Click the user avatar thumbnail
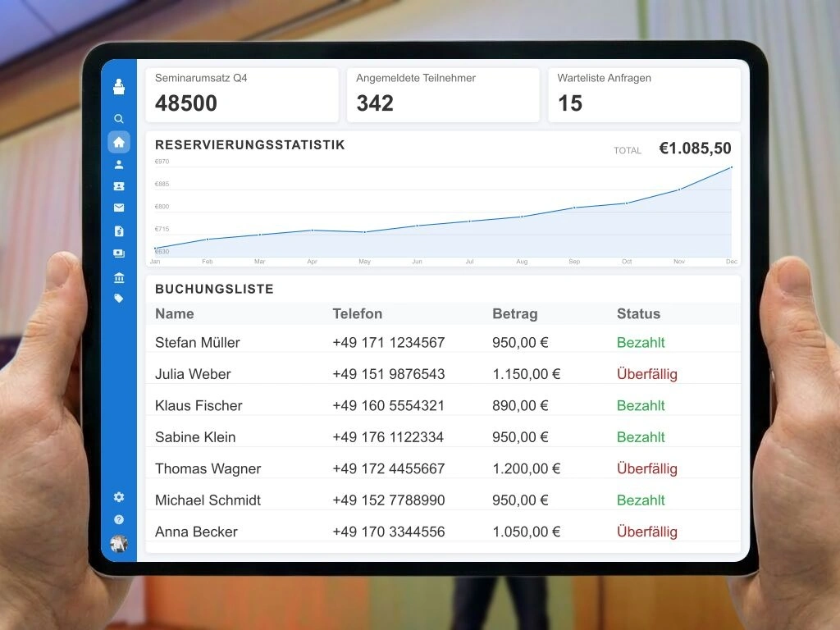 (119, 543)
